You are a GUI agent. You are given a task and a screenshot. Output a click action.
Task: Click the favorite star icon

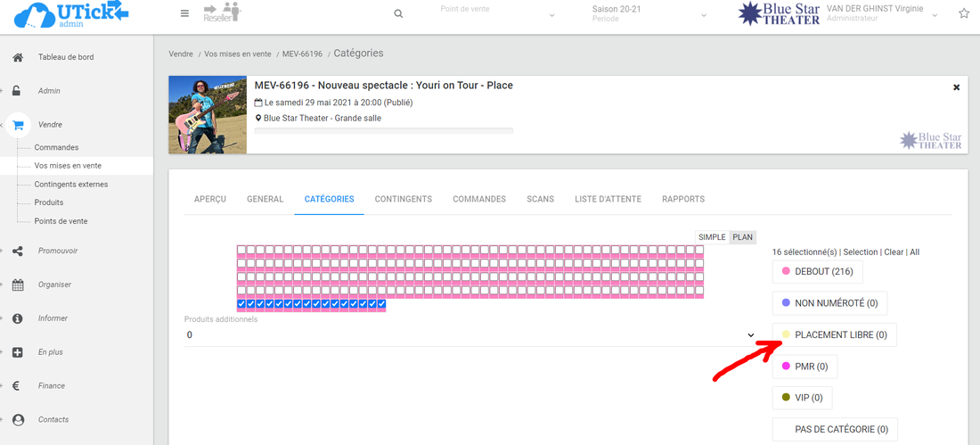coord(963,13)
